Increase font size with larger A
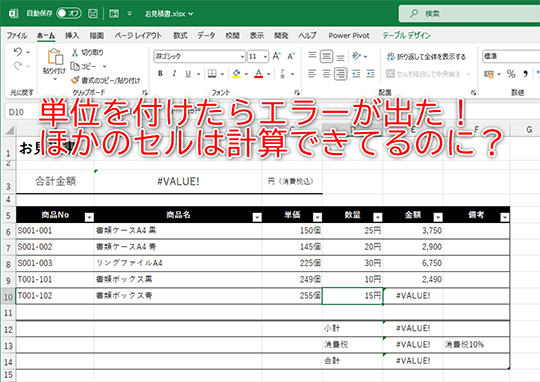This screenshot has height=382, width=540. (277, 56)
